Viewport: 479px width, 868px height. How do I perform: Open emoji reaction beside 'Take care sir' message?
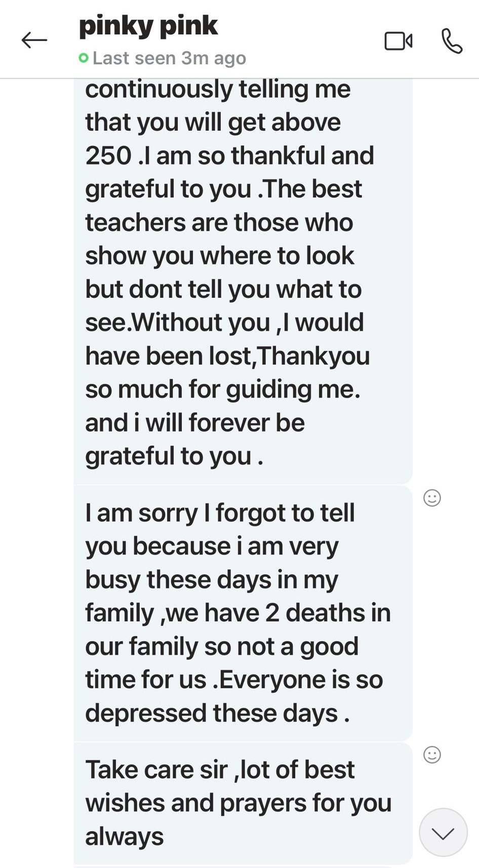click(x=432, y=755)
